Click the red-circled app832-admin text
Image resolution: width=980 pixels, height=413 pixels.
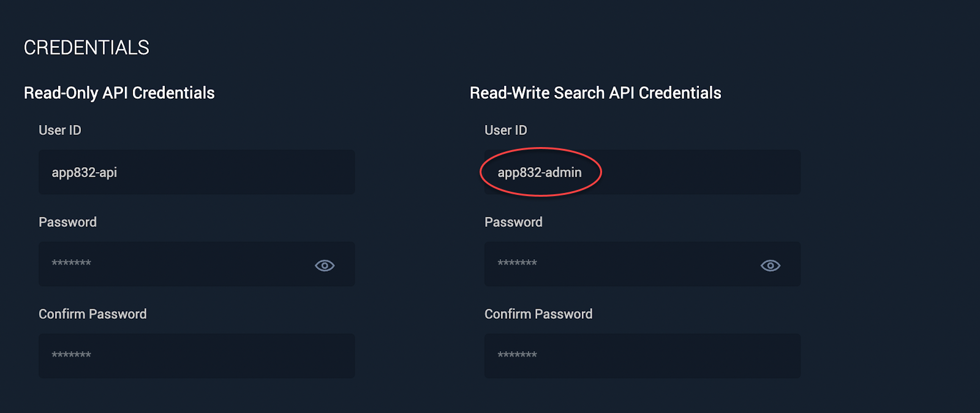point(540,172)
